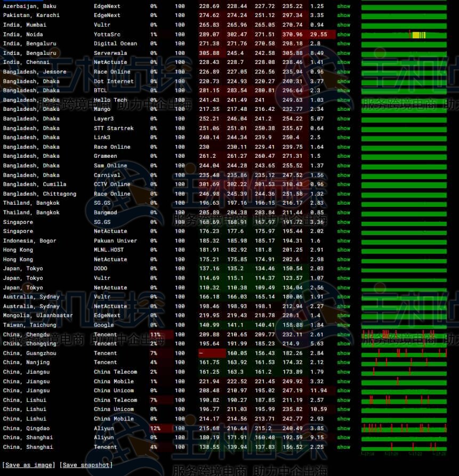The height and width of the screenshot is (476, 459).
Task: Open 'show' for Singapore NetActuate row
Action: pos(343,231)
